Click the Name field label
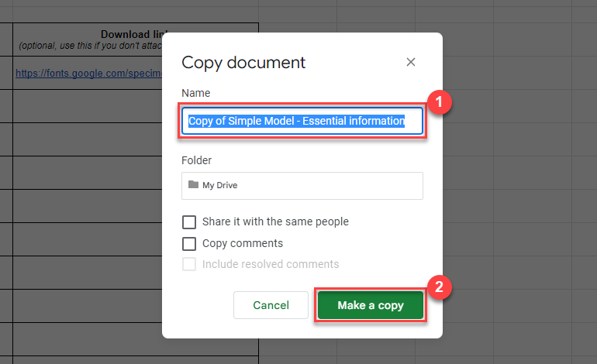Image resolution: width=597 pixels, height=364 pixels. [x=195, y=93]
